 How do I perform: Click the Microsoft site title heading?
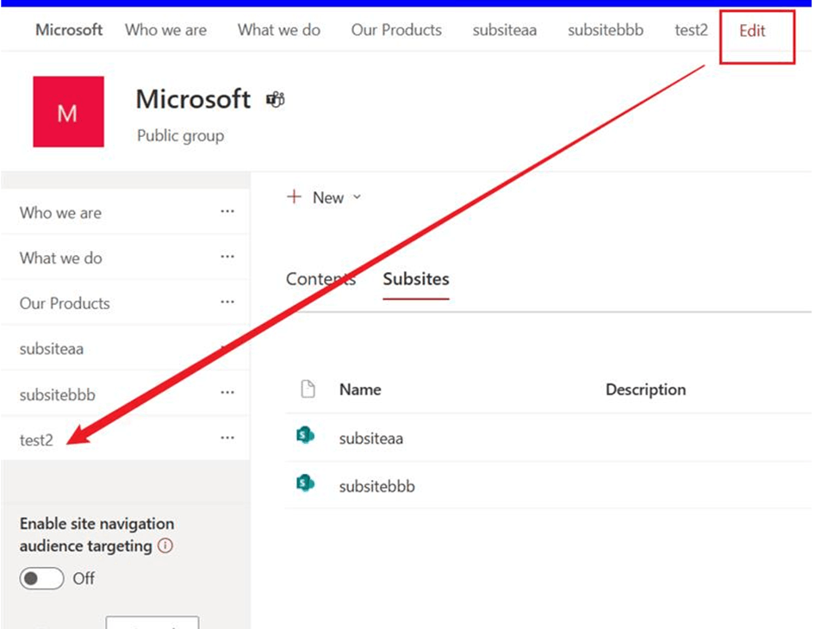pyautogui.click(x=193, y=99)
